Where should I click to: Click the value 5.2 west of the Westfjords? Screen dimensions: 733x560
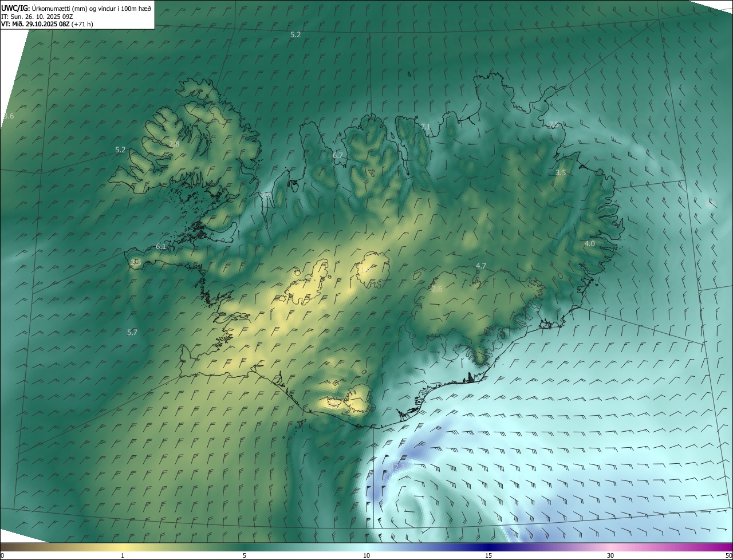pos(120,149)
